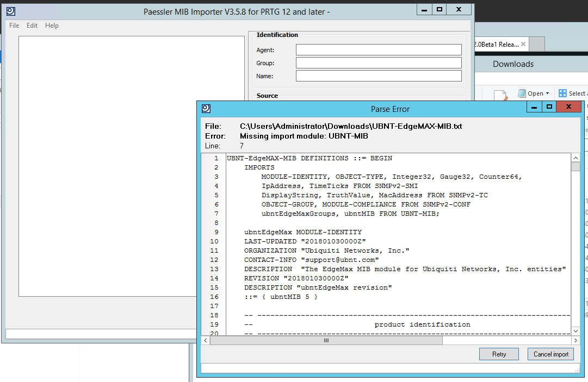588x382 pixels.
Task: Click the 'DisplayString, TruthValue' line 5
Action: click(375, 195)
